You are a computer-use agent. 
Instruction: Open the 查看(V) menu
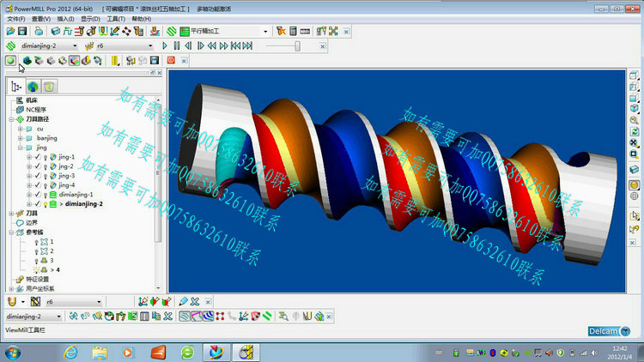[x=40, y=19]
